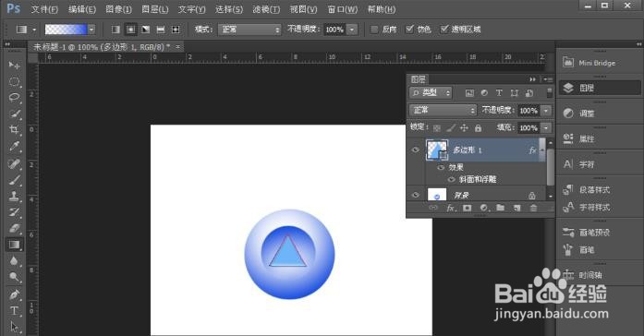Image resolution: width=644 pixels, height=336 pixels.
Task: Hide the 多边形 1 layer with its eye icon
Action: pyautogui.click(x=415, y=150)
